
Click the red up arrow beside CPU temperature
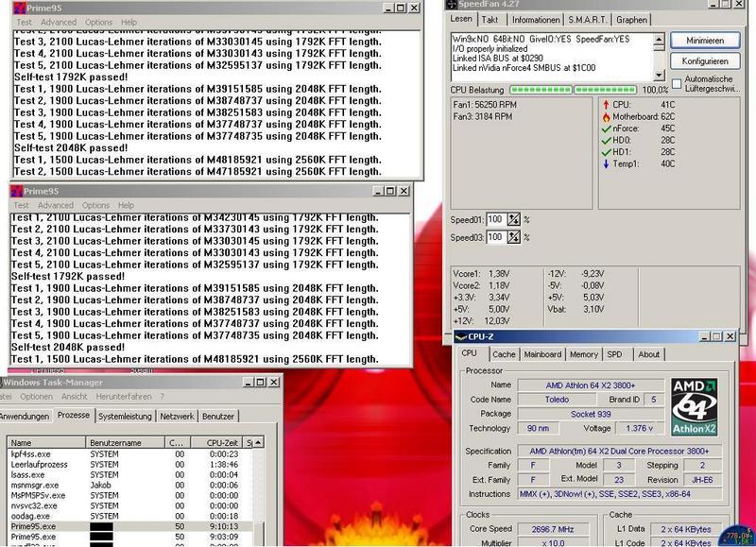606,105
